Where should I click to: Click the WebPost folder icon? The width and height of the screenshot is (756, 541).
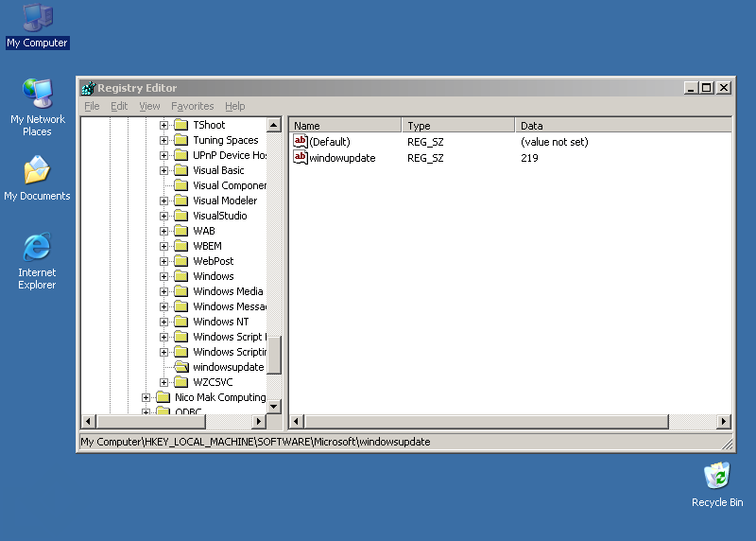point(181,261)
